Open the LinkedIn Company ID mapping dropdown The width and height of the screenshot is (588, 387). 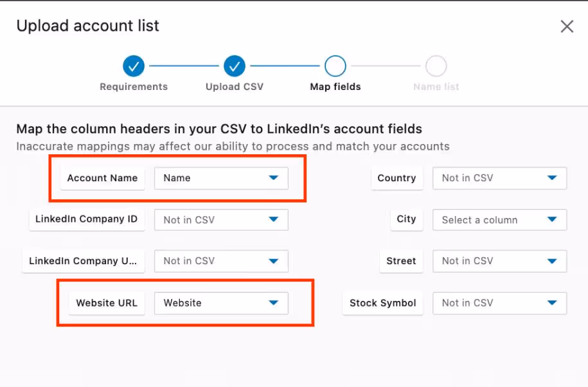tap(221, 219)
